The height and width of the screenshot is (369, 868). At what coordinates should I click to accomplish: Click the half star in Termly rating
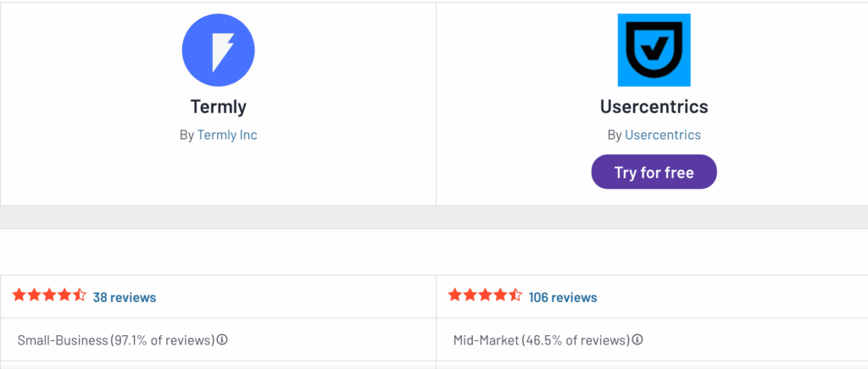[x=80, y=294]
